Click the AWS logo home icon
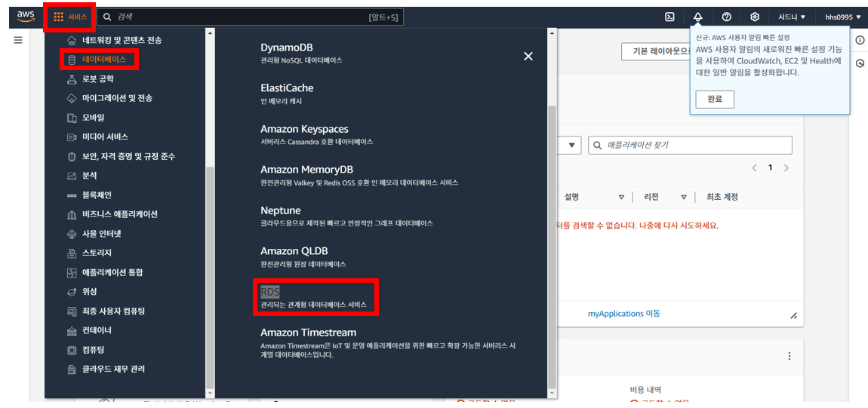This screenshot has height=408, width=868. coord(26,17)
